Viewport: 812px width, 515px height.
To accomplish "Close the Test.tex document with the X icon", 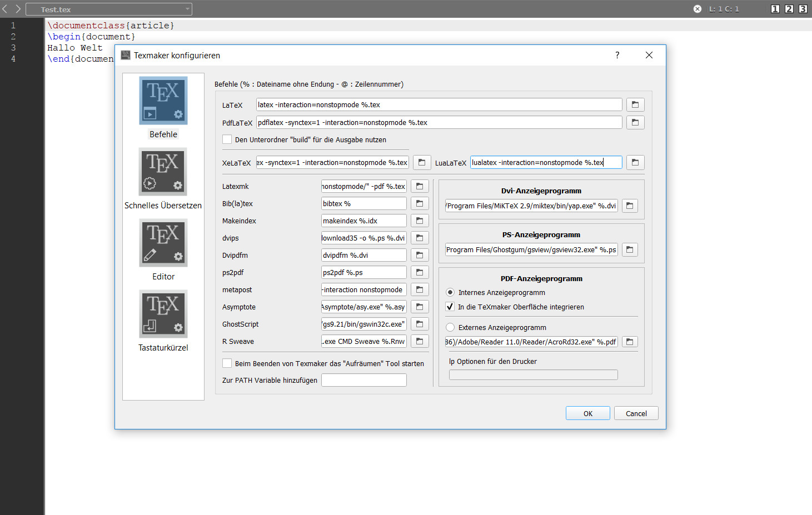I will (x=698, y=9).
